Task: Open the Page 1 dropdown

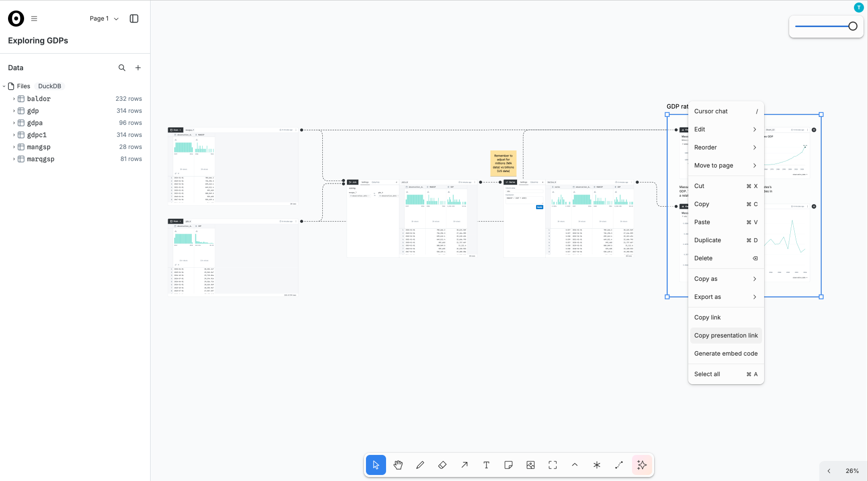Action: [104, 19]
